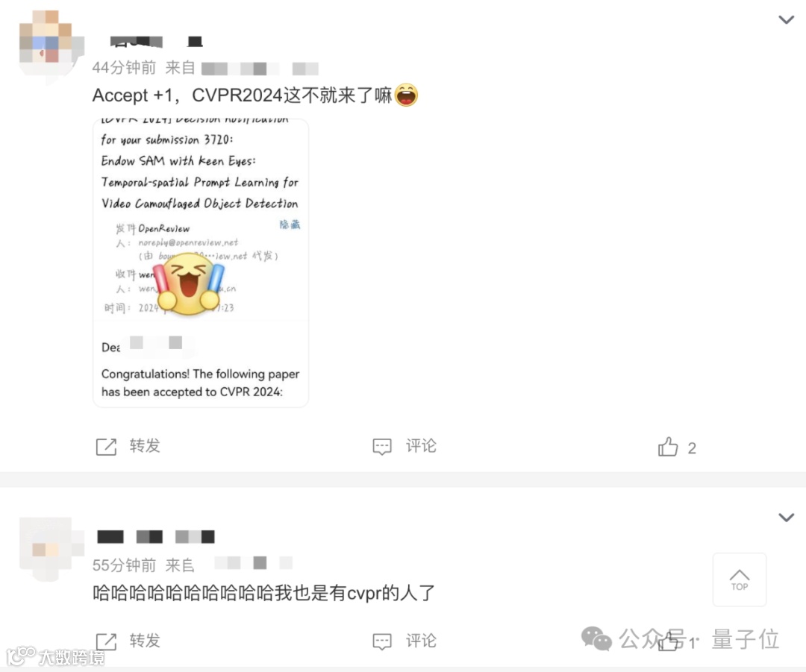Expand the second post's chevron options menu
The width and height of the screenshot is (806, 672).
[x=786, y=518]
